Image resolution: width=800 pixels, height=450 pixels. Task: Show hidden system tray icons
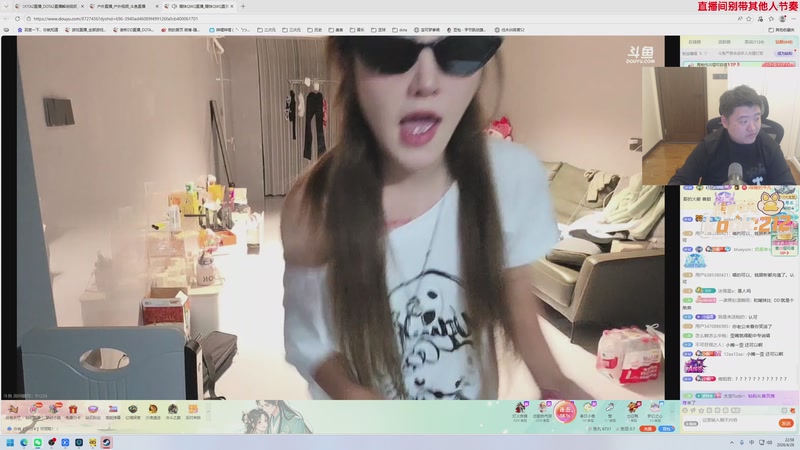[x=732, y=442]
